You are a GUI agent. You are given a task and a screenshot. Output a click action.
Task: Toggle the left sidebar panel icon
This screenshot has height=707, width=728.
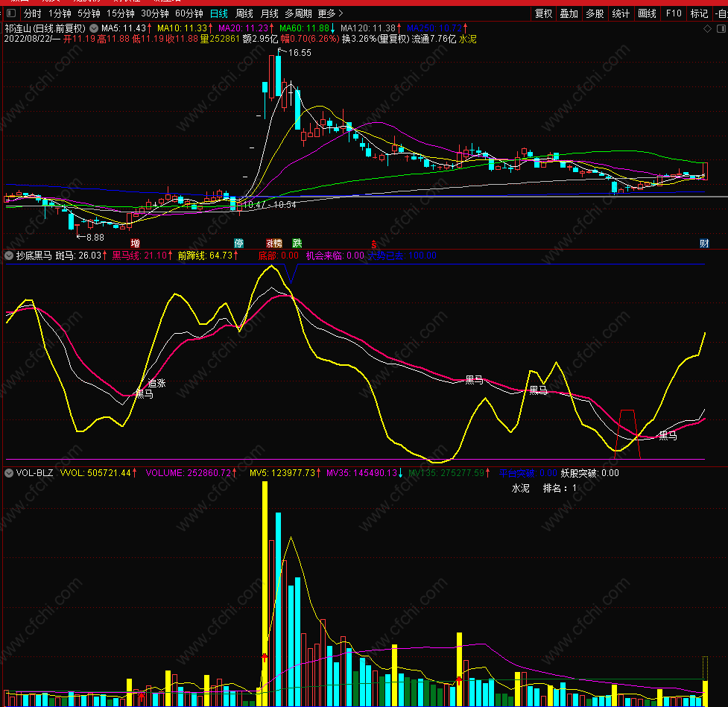tap(12, 13)
